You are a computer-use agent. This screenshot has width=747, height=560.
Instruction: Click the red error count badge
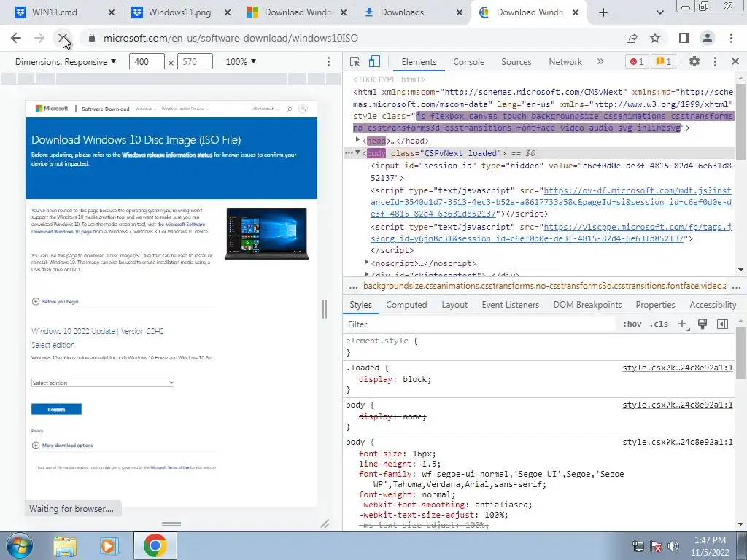pos(637,61)
